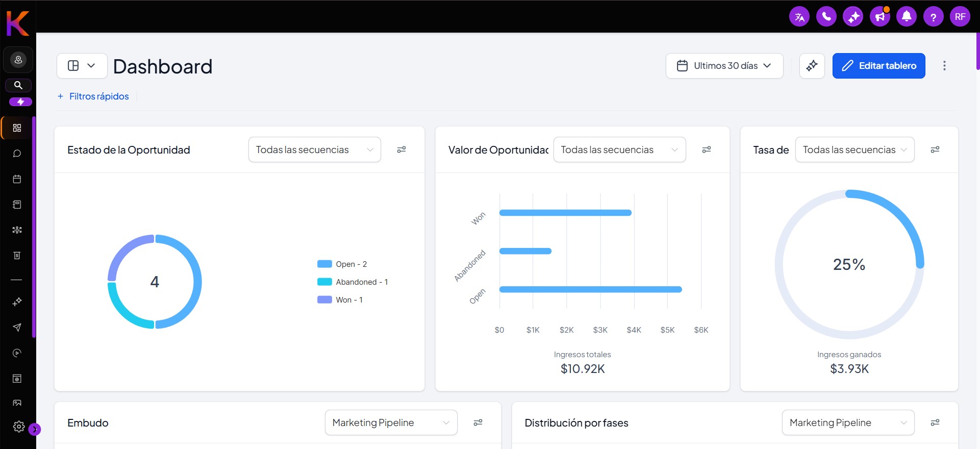Open the AI sparkle icon in the sidebar

[17, 302]
